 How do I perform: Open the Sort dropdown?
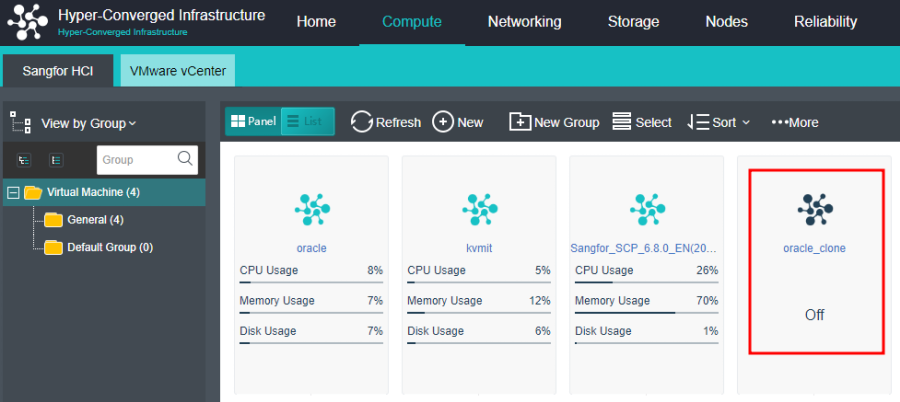coord(718,122)
